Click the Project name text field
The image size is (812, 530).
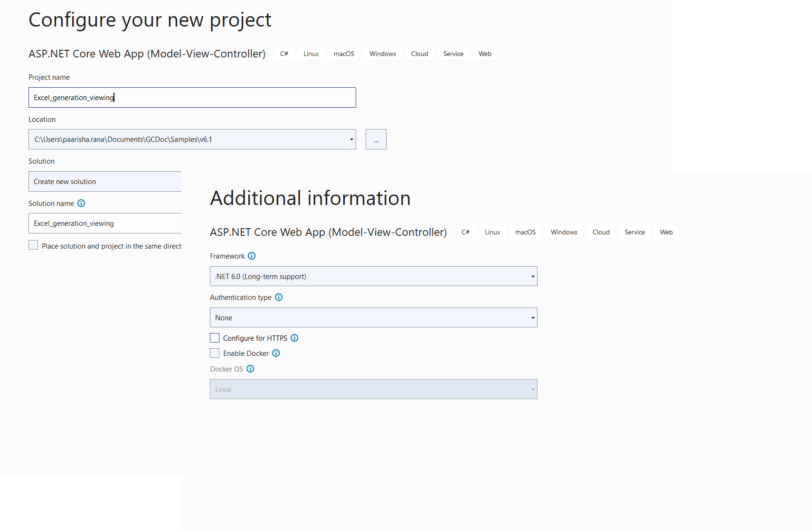click(x=192, y=98)
